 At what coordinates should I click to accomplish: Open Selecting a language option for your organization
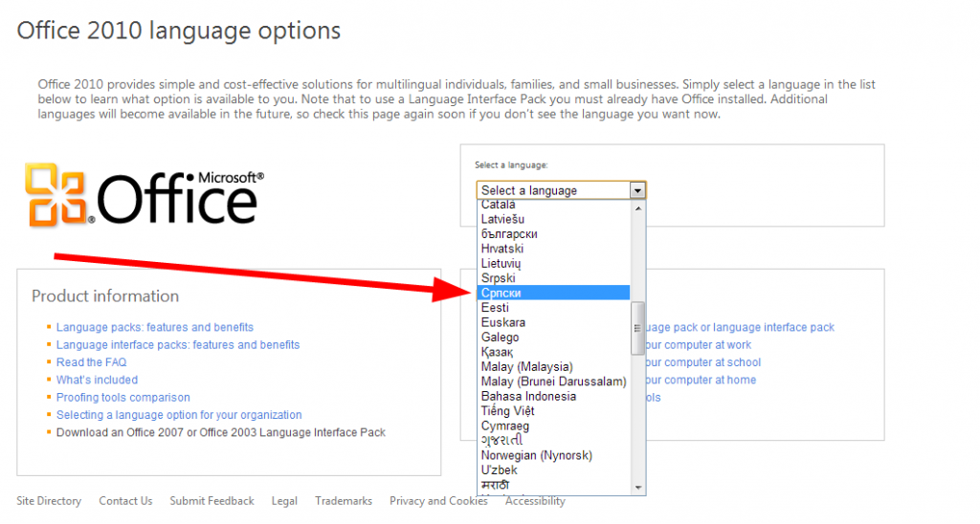click(179, 415)
